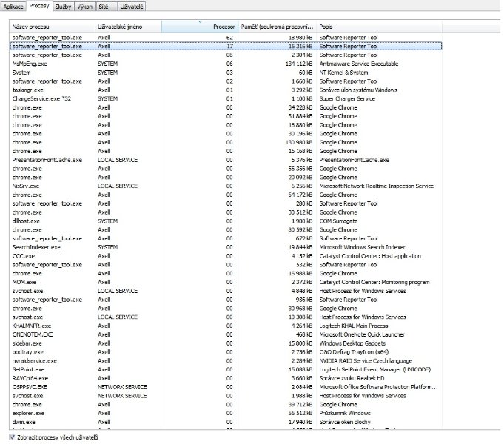This screenshot has height=444, width=504.
Task: Select the KHALMNPR.exe process
Action: (x=226, y=326)
